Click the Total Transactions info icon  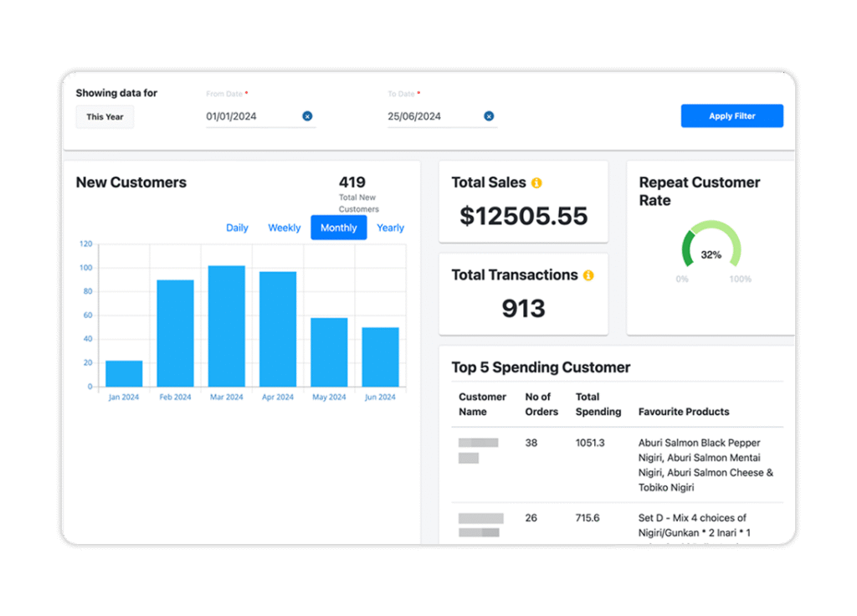click(588, 275)
